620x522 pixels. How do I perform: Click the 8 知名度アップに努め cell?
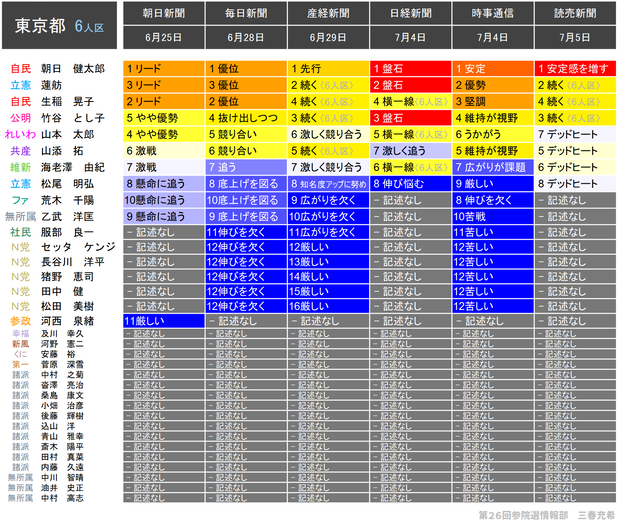[328, 184]
